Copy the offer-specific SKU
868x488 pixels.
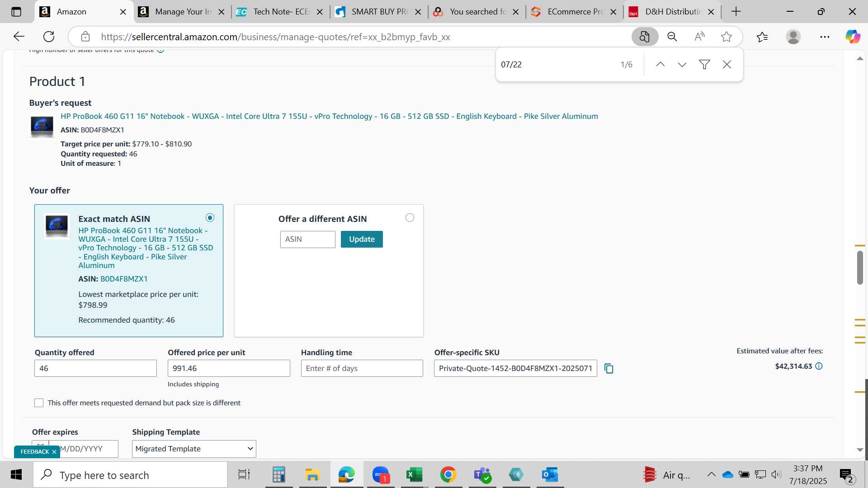pyautogui.click(x=609, y=369)
